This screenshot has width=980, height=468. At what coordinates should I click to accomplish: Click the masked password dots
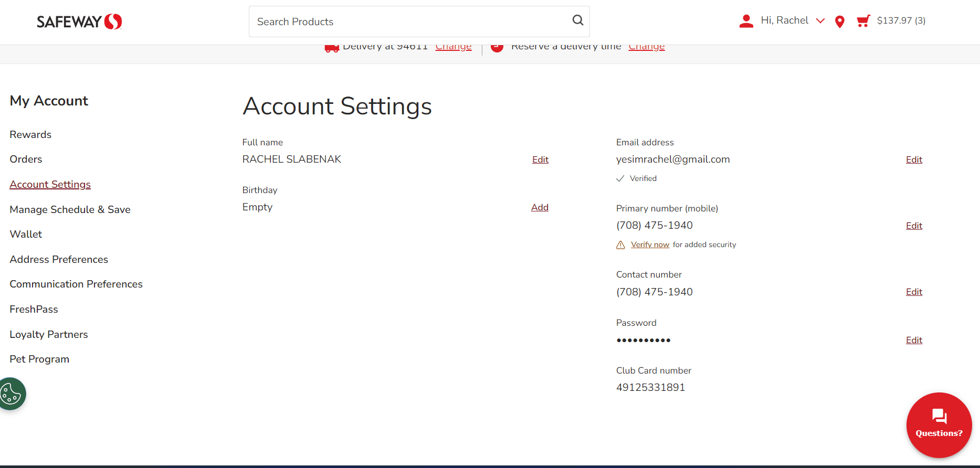click(x=644, y=341)
